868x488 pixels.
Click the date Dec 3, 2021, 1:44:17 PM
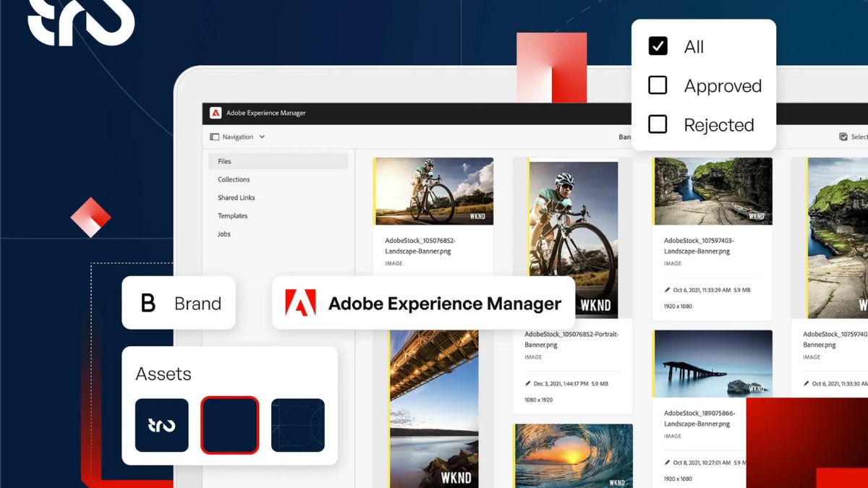pos(561,383)
